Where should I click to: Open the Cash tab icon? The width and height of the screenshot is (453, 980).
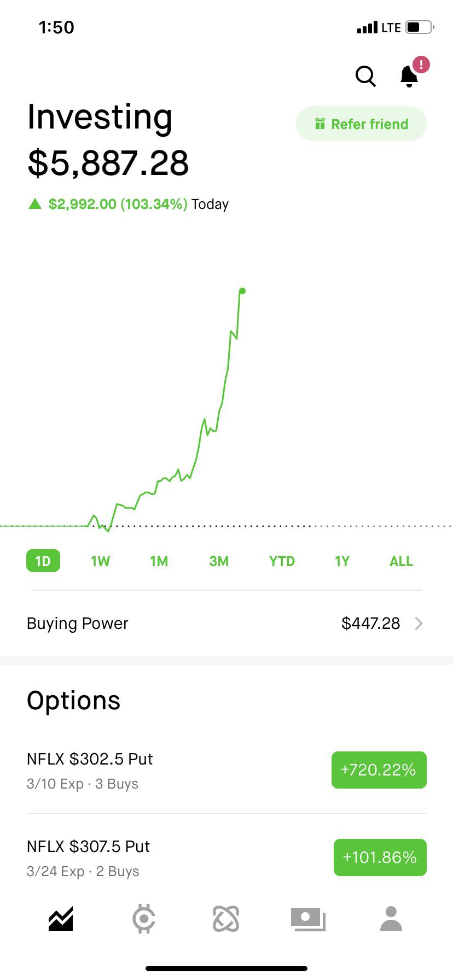coord(308,919)
